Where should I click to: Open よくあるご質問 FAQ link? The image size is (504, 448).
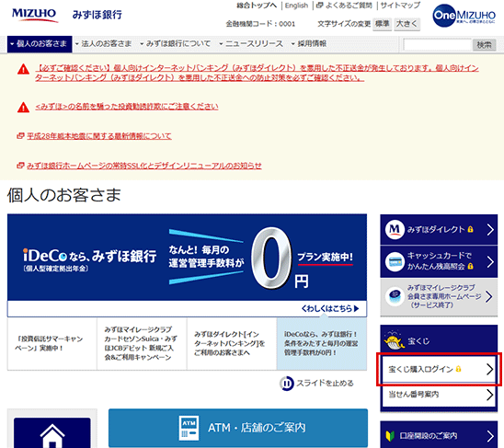[x=349, y=6]
